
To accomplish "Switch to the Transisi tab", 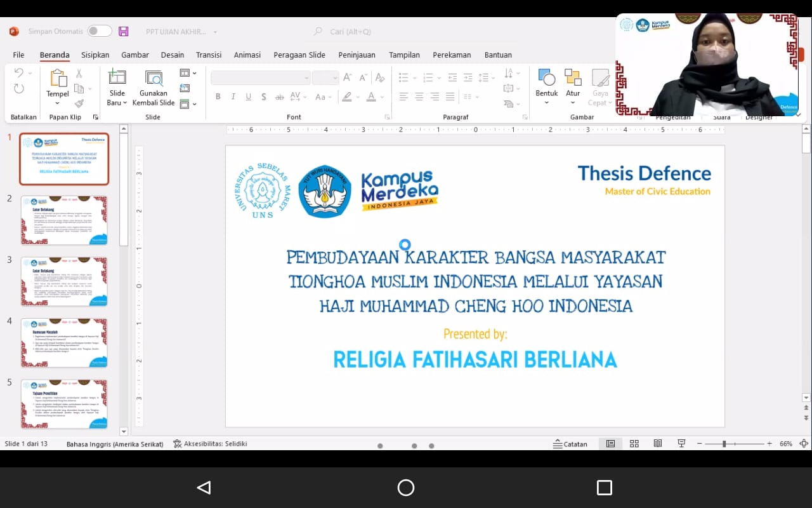I will 209,55.
